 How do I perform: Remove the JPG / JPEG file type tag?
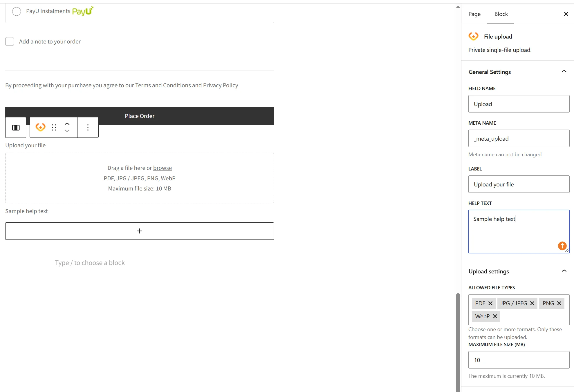(x=532, y=303)
